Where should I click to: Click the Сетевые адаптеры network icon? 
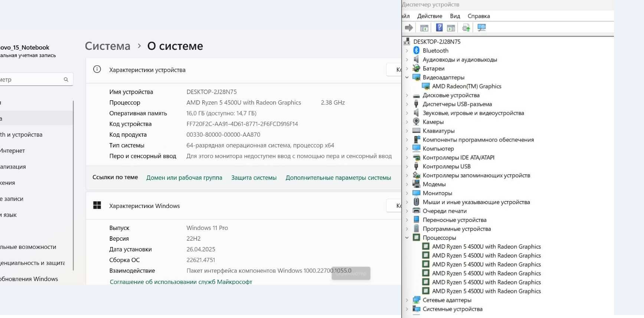pos(416,300)
